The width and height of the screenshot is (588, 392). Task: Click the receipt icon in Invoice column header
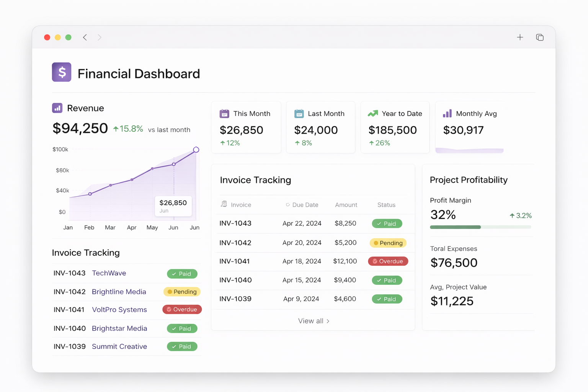pos(224,204)
